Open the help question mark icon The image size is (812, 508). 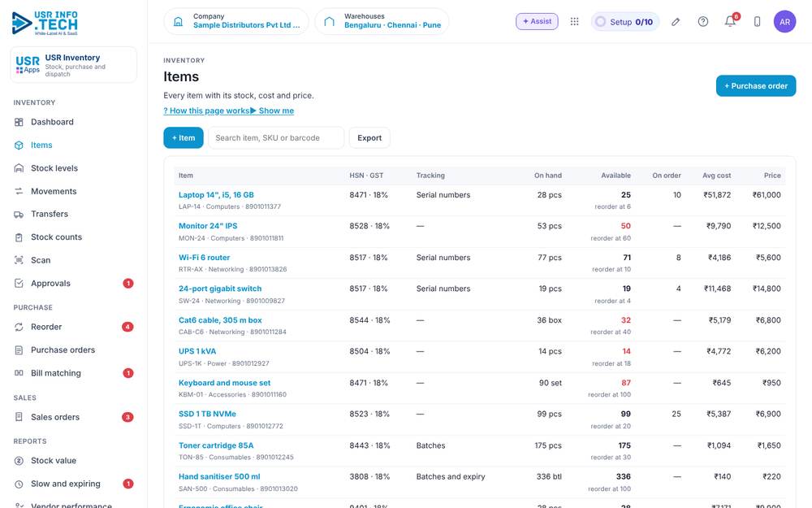[702, 21]
